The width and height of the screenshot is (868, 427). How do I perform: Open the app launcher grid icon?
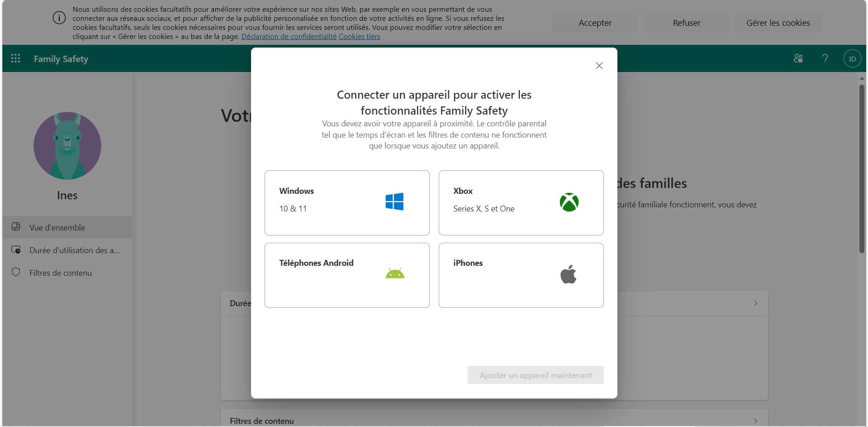[x=16, y=58]
